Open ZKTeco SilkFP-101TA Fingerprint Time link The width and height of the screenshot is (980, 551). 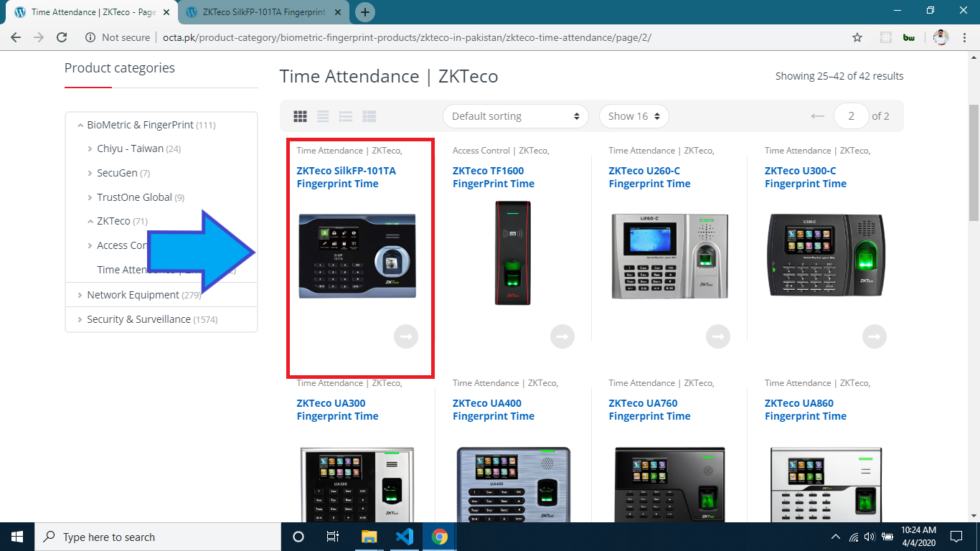coord(346,177)
